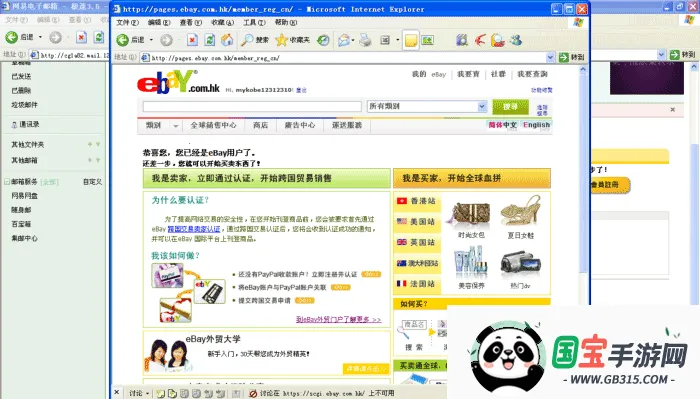
Task: Open the back button history dropdown arrow
Action: (x=151, y=40)
